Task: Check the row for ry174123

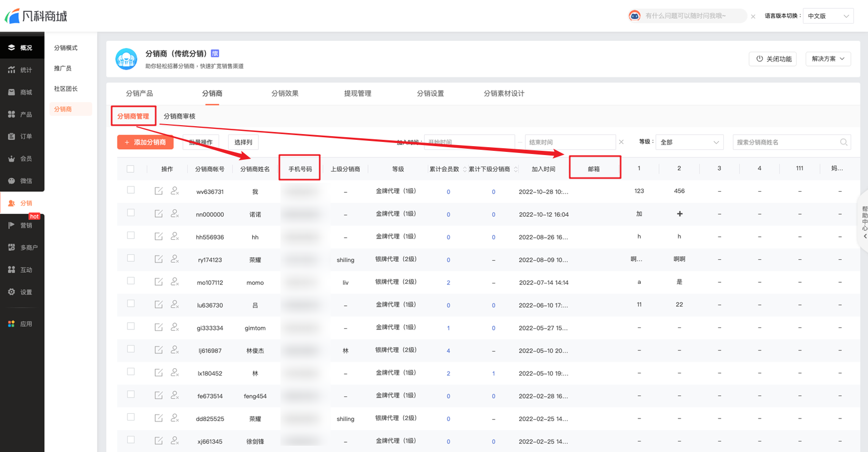Action: (x=131, y=258)
